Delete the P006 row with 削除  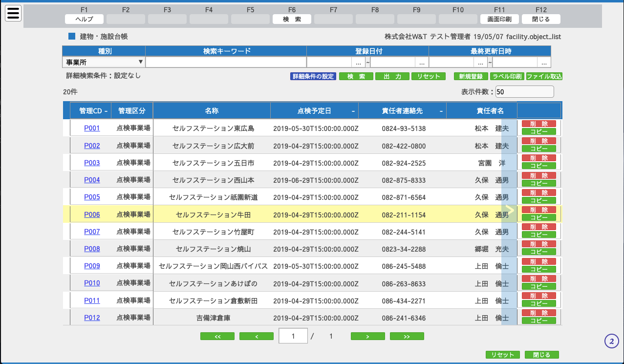(x=539, y=210)
